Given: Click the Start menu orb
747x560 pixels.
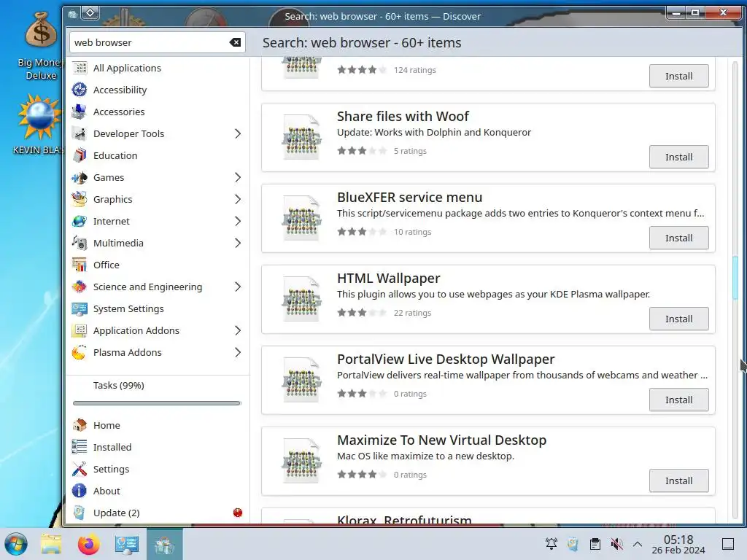Looking at the screenshot, I should tap(16, 544).
